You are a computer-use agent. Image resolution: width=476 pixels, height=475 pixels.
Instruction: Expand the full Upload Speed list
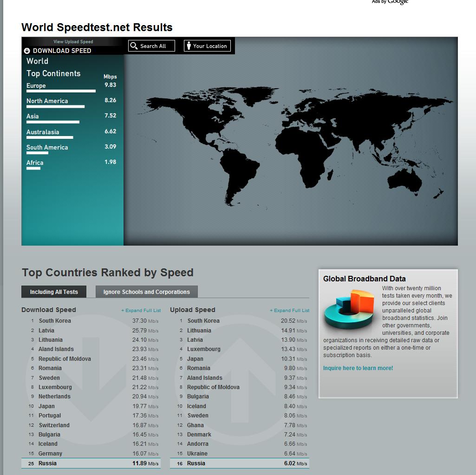pos(290,310)
